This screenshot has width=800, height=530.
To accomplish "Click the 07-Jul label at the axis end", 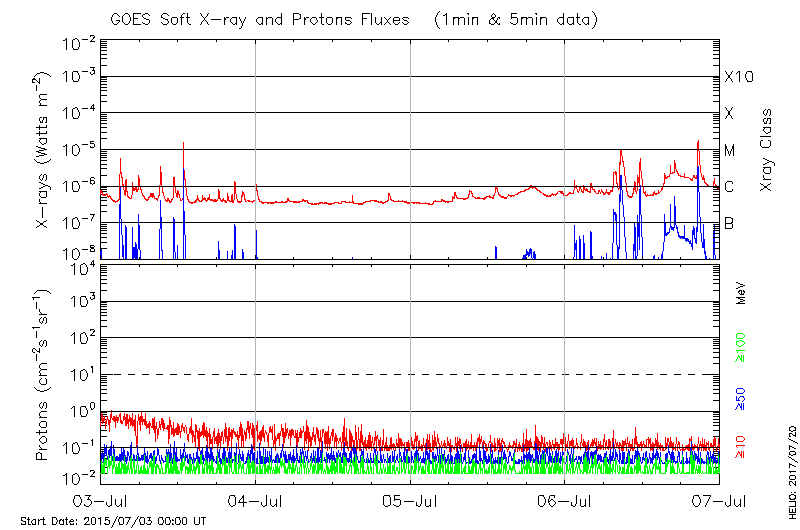I will [719, 499].
